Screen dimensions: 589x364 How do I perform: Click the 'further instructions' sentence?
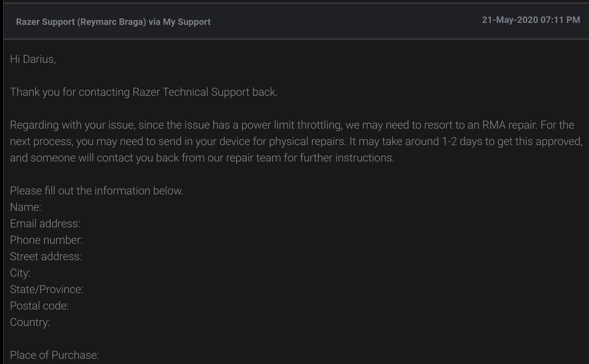pos(202,158)
